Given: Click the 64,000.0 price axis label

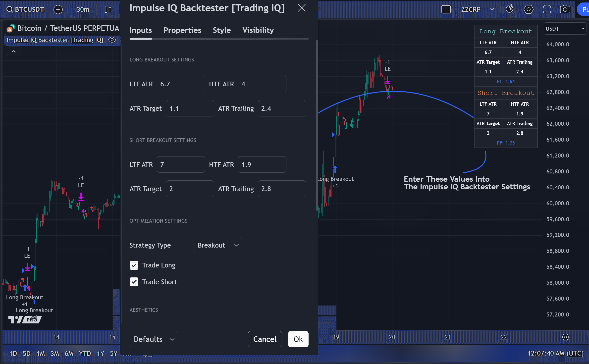Looking at the screenshot, I should tap(558, 44).
